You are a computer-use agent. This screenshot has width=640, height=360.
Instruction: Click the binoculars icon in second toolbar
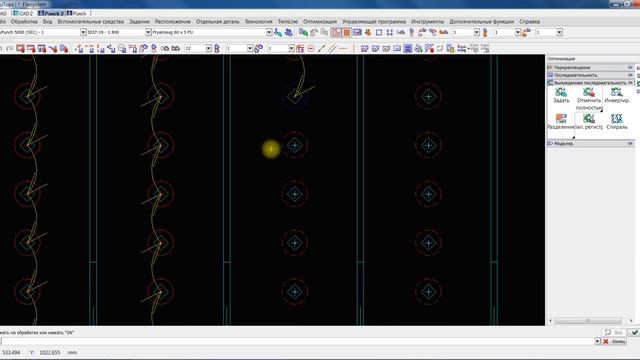[176, 49]
